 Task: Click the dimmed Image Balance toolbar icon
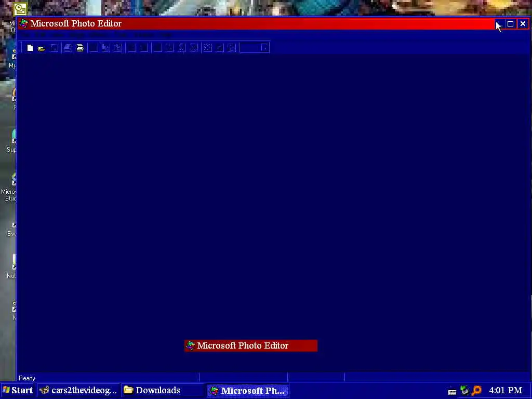point(207,48)
